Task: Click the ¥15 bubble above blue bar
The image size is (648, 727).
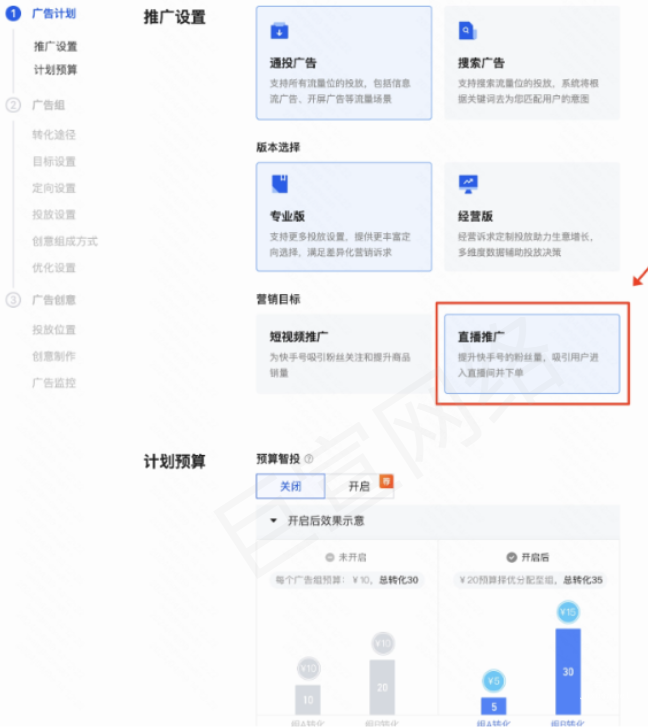Action: 568,612
